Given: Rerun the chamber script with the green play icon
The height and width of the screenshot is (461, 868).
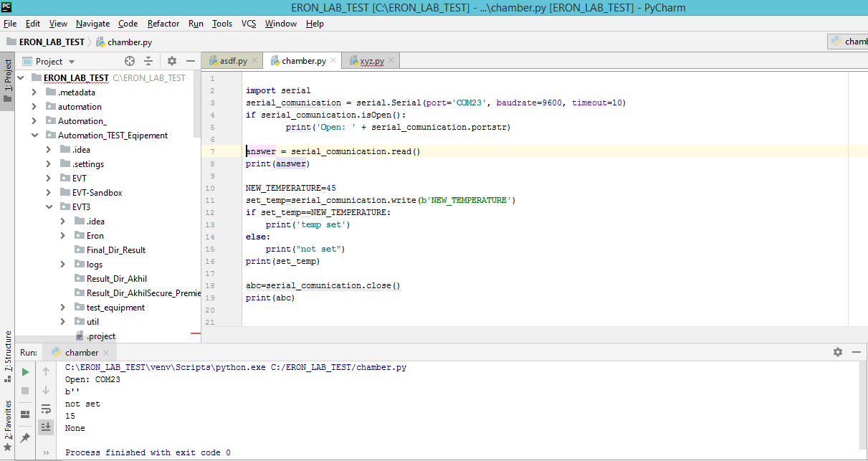Looking at the screenshot, I should point(24,371).
